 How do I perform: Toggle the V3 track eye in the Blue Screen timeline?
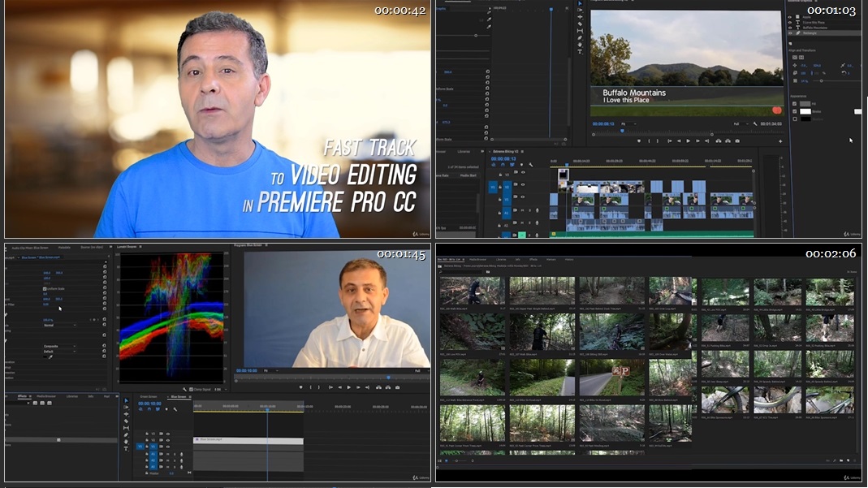point(168,434)
